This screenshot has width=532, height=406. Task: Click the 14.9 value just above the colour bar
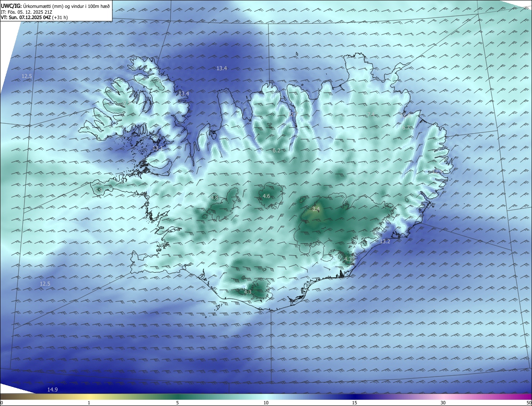[x=52, y=389]
